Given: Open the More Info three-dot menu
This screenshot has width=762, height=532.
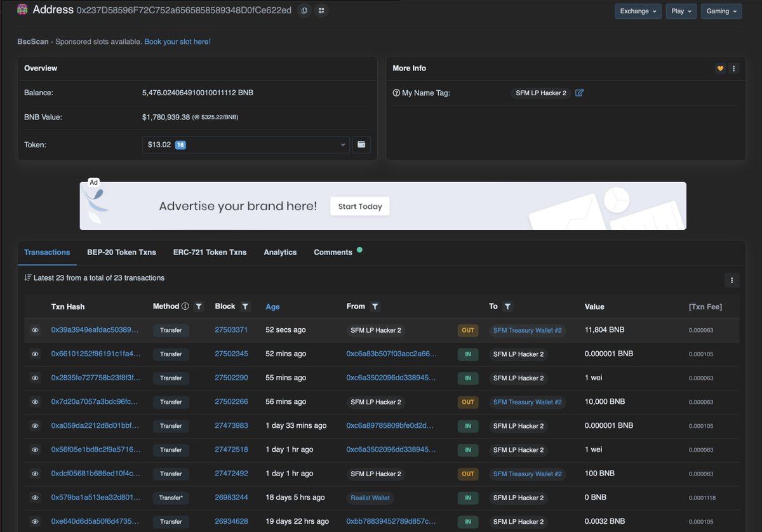Looking at the screenshot, I should click(734, 69).
